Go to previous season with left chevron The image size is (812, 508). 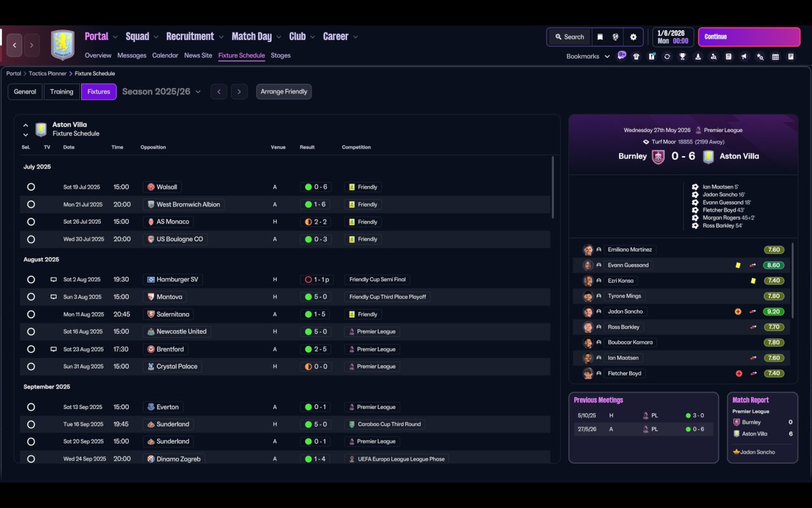219,92
